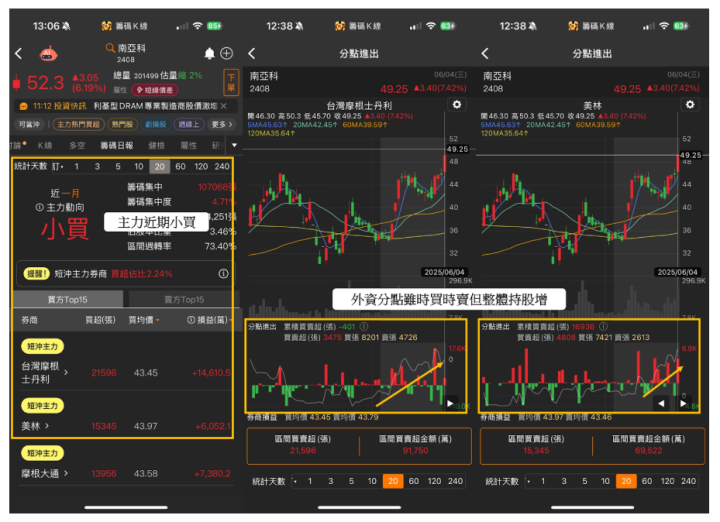Viewport: 720px width, 522px height.
Task: Tap the 可當沖 tag
Action: click(29, 124)
